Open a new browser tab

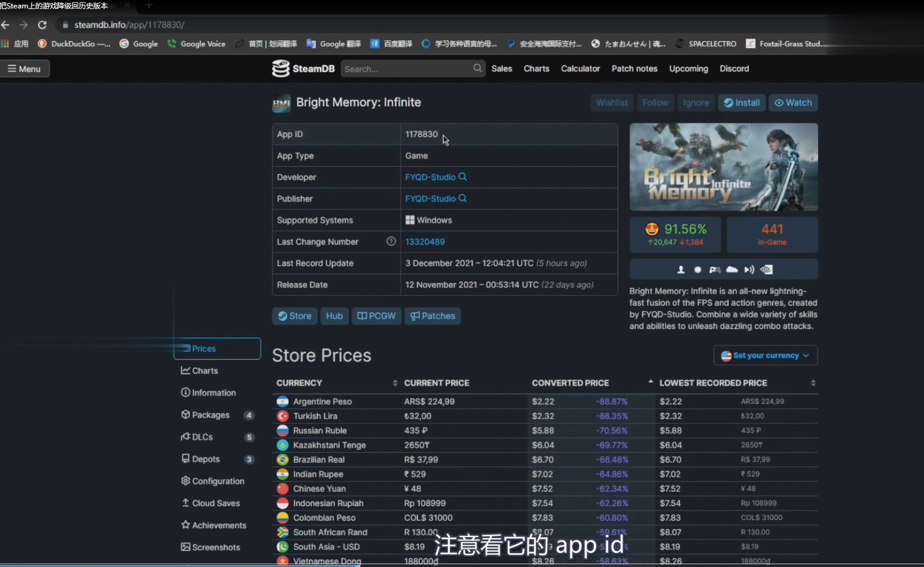[x=149, y=5]
